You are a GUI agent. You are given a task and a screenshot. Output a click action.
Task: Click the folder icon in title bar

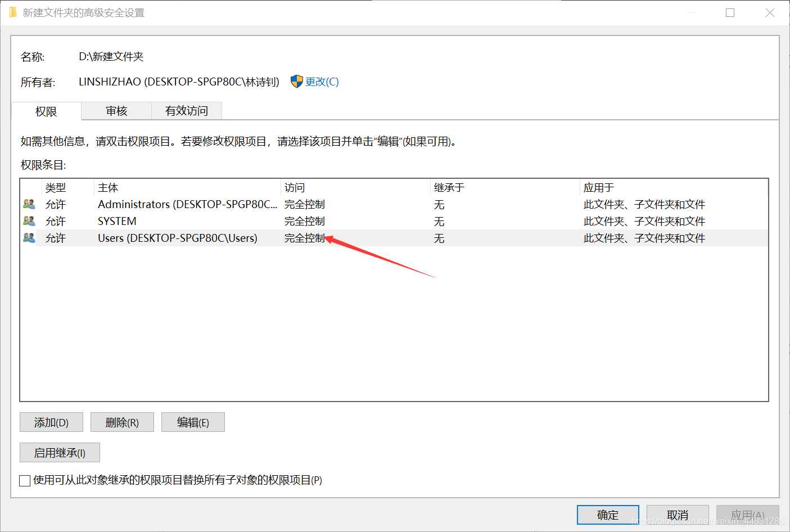click(12, 12)
